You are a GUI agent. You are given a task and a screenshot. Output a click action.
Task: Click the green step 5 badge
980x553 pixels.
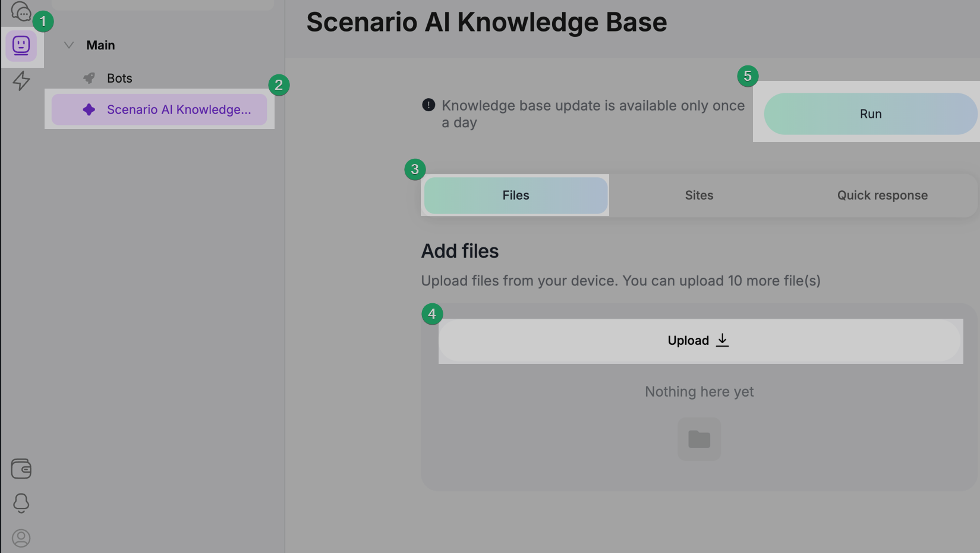[748, 76]
